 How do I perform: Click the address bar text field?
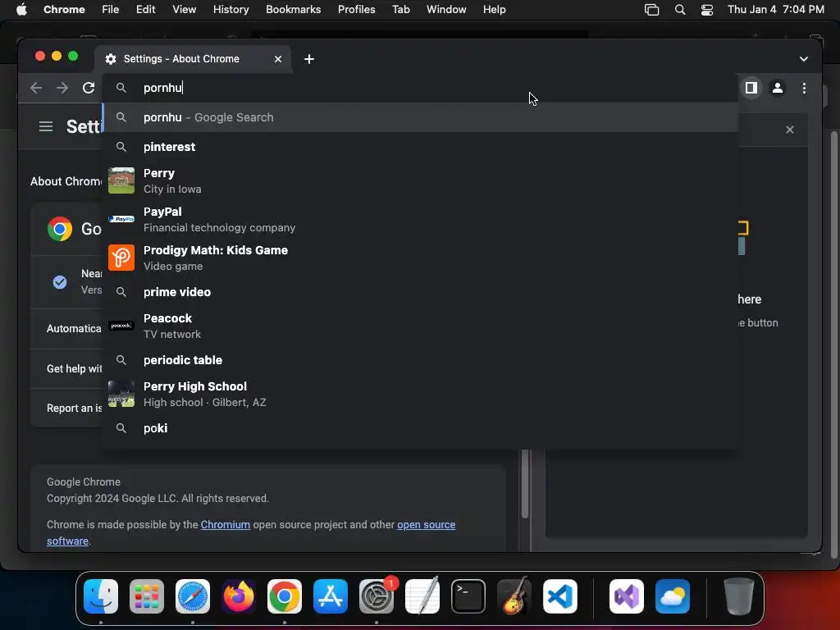coord(421,88)
